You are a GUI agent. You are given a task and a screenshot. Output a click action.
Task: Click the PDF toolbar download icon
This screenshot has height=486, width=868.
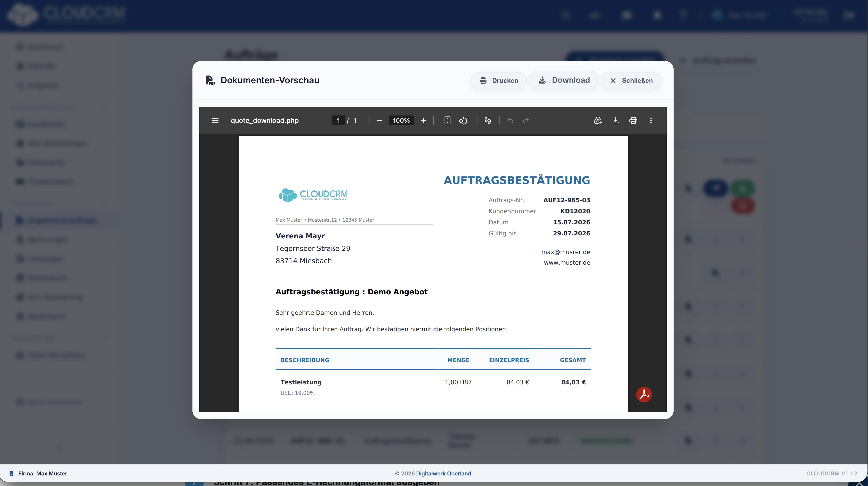click(615, 120)
